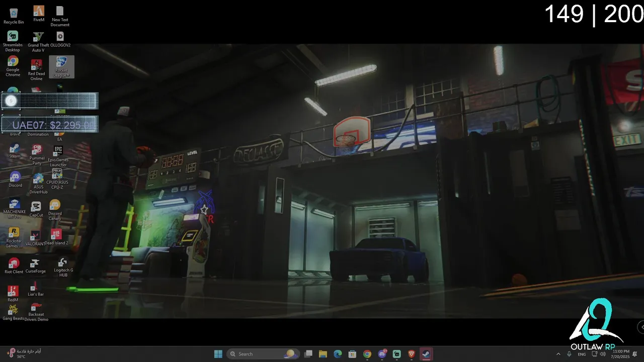Open Task View on the taskbar

coord(308,354)
